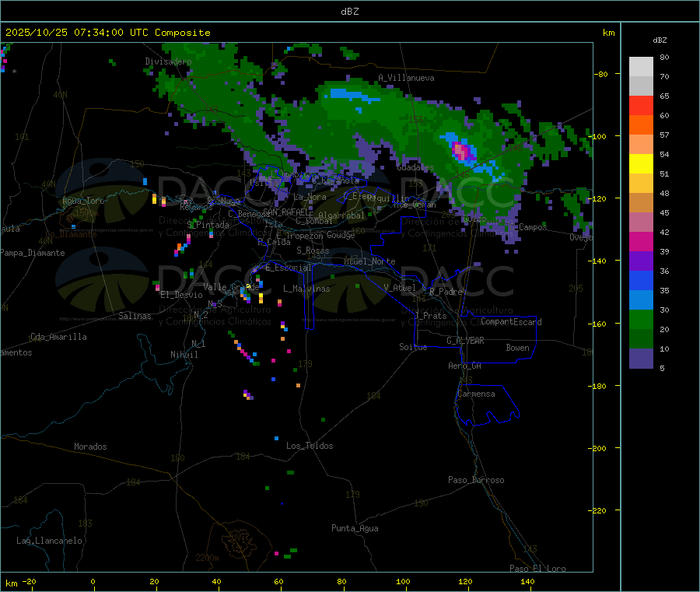The width and height of the screenshot is (700, 592).
Task: Click the R_Padre label on map
Action: coord(446,292)
